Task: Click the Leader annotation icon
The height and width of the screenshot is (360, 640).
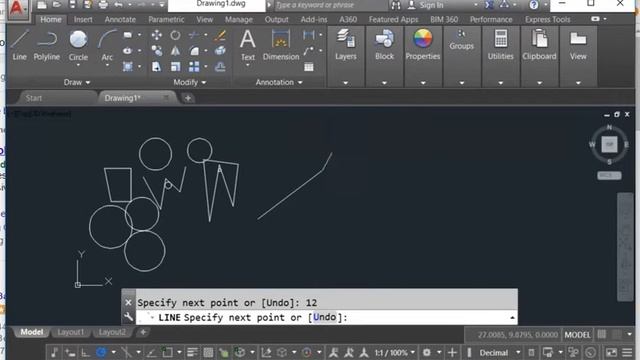Action: [x=309, y=51]
